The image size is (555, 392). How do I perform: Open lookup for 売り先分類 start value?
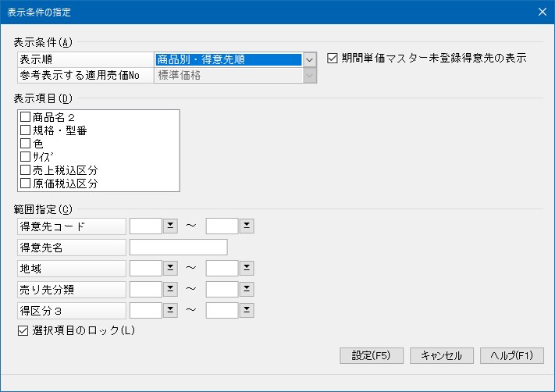click(x=170, y=289)
